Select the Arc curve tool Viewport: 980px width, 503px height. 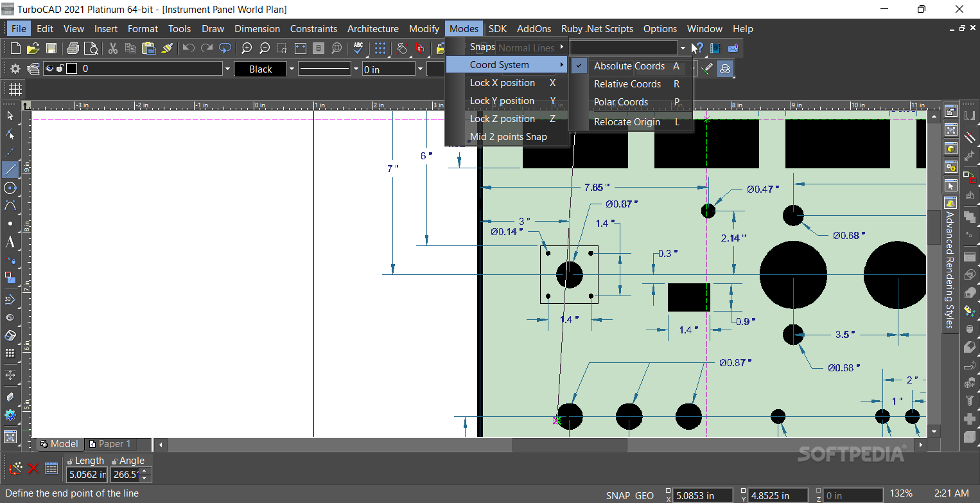pyautogui.click(x=10, y=206)
